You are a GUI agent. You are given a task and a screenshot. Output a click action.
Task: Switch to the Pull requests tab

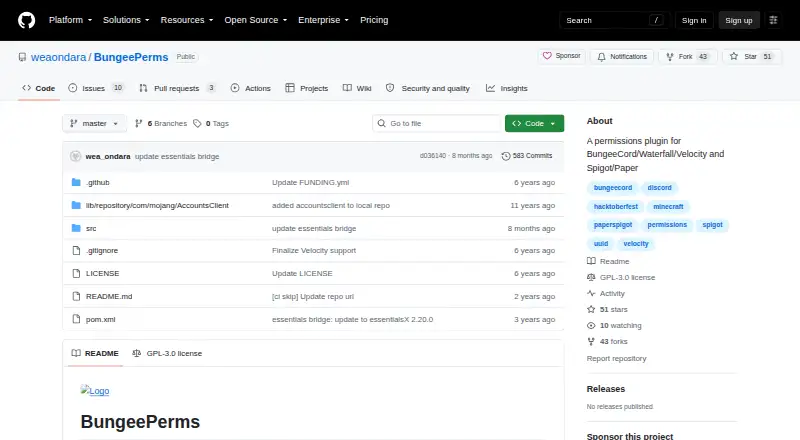(x=177, y=88)
